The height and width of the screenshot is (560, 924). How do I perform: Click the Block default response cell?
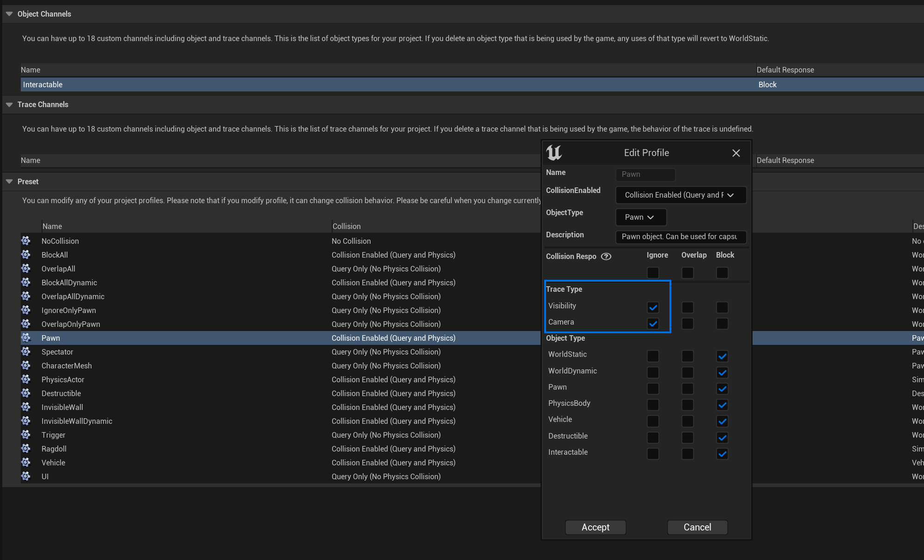(x=767, y=84)
